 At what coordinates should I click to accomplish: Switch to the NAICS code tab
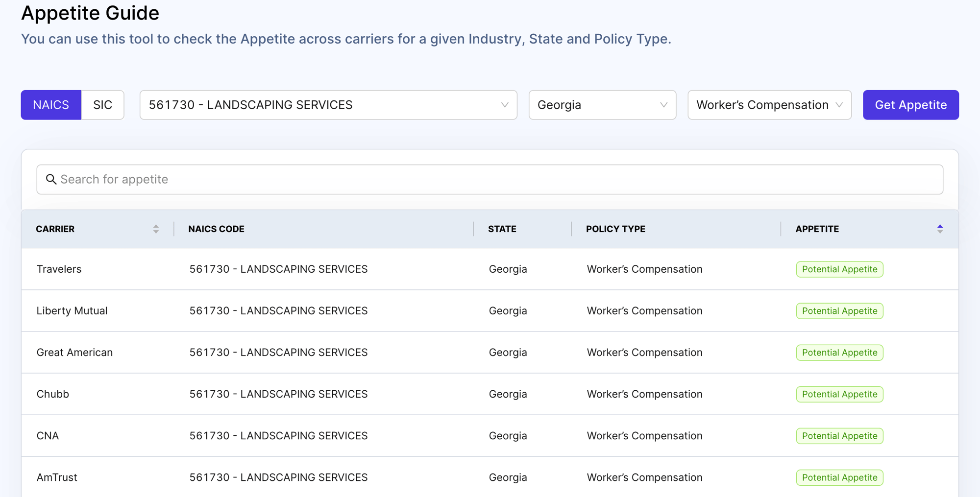(x=51, y=105)
